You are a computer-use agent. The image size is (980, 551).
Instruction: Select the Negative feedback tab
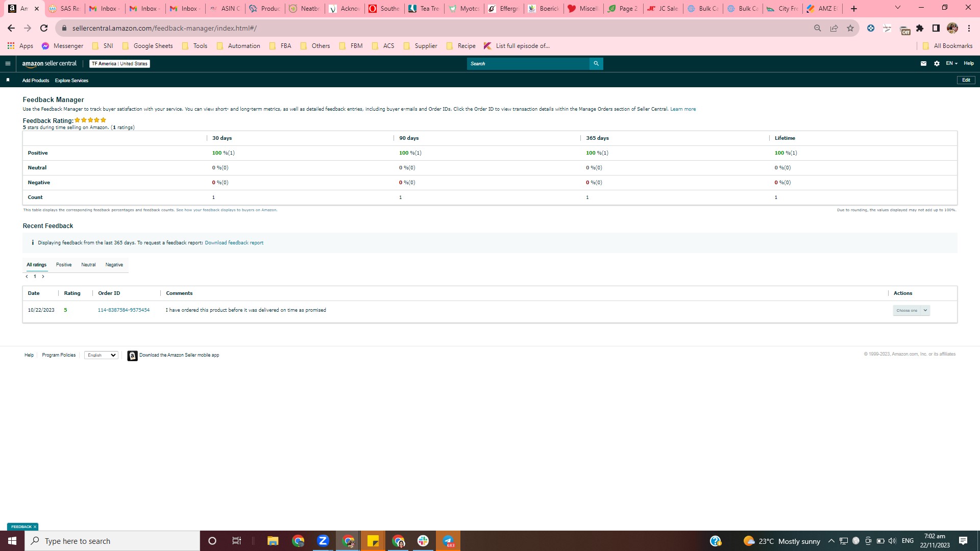114,265
